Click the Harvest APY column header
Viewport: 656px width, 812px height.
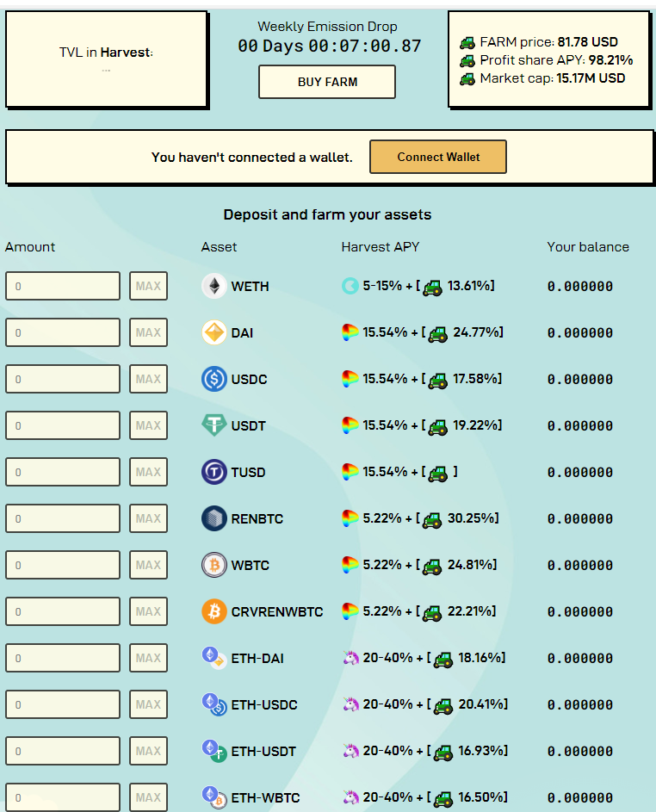[380, 247]
